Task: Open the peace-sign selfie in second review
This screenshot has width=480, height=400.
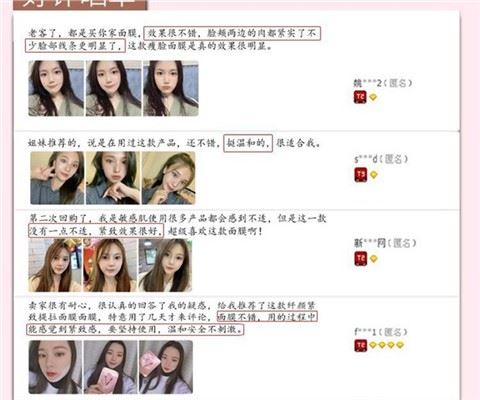Action: (x=57, y=178)
